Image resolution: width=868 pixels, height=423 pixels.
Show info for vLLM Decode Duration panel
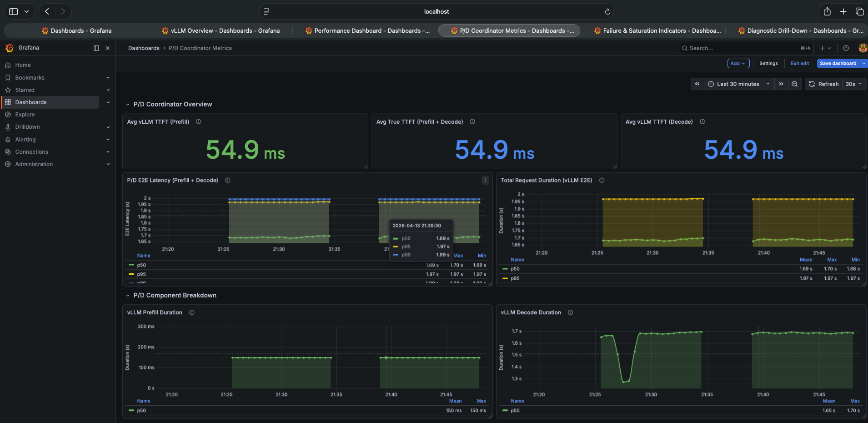point(571,312)
